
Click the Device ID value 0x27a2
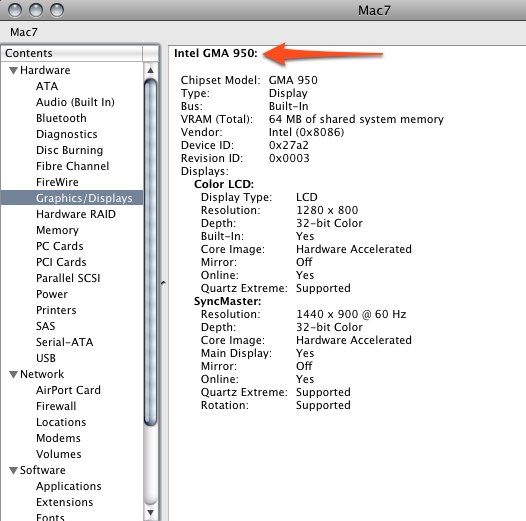pos(288,145)
